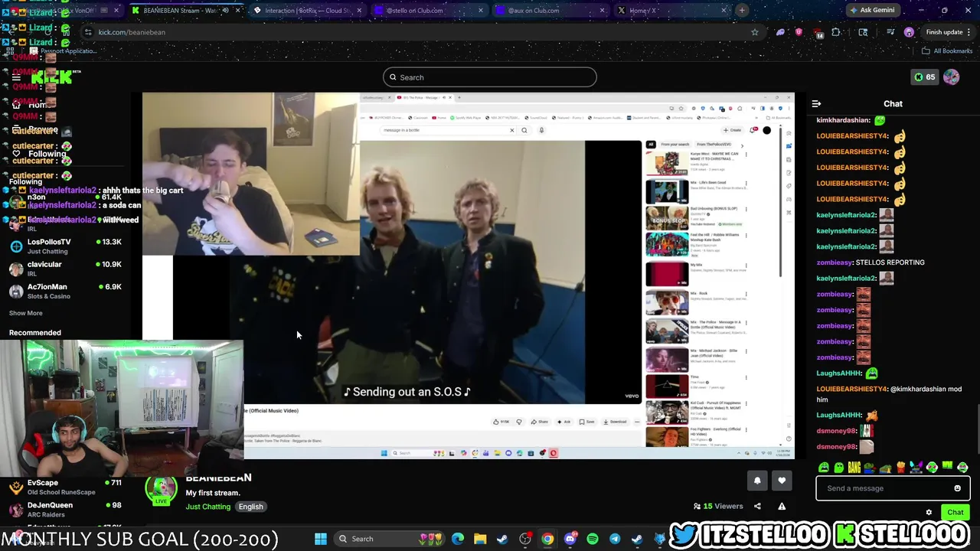The height and width of the screenshot is (551, 980).
Task: Open the EvScape recommended channel
Action: click(65, 487)
